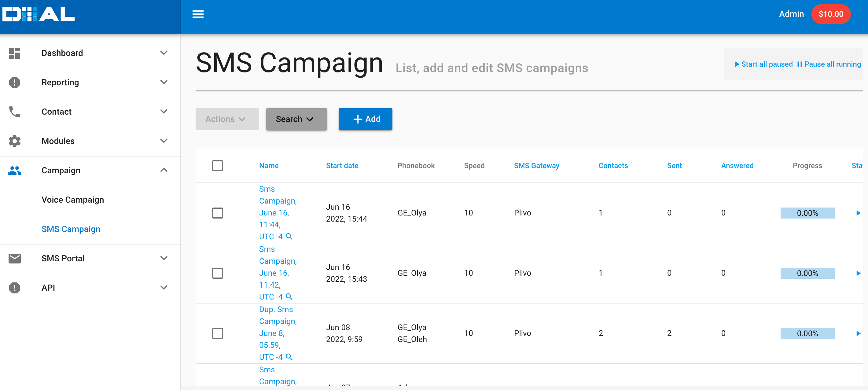Click the Campaign people icon

pos(14,170)
